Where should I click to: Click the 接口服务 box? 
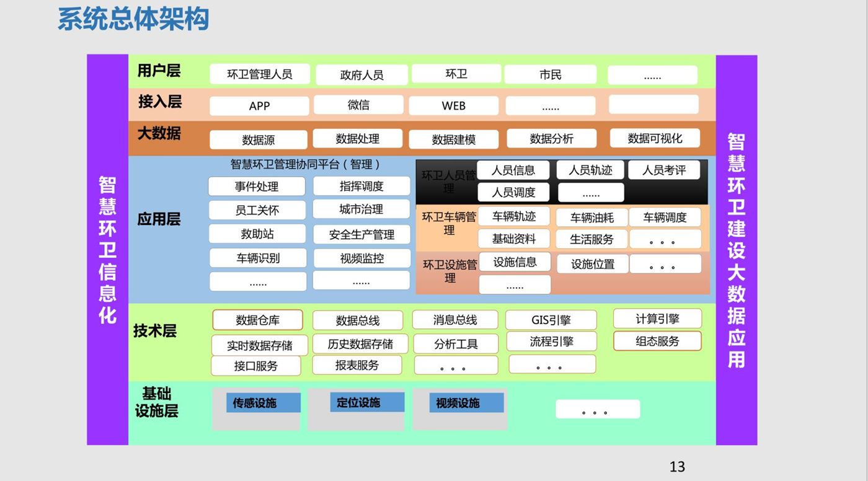click(x=256, y=366)
